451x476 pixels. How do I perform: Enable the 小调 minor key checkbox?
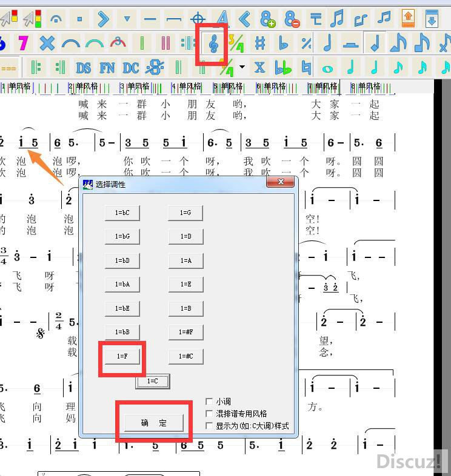coord(209,402)
